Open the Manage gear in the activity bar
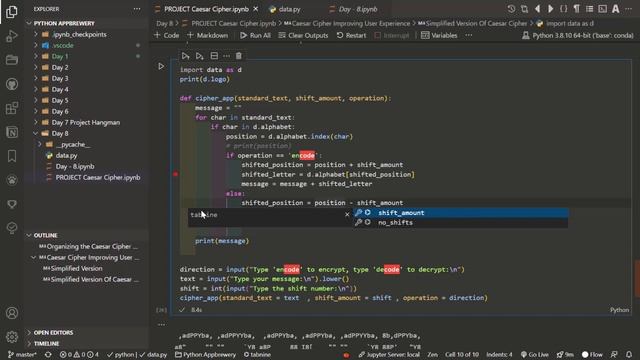Viewport: 640px width, 360px height. [12, 337]
